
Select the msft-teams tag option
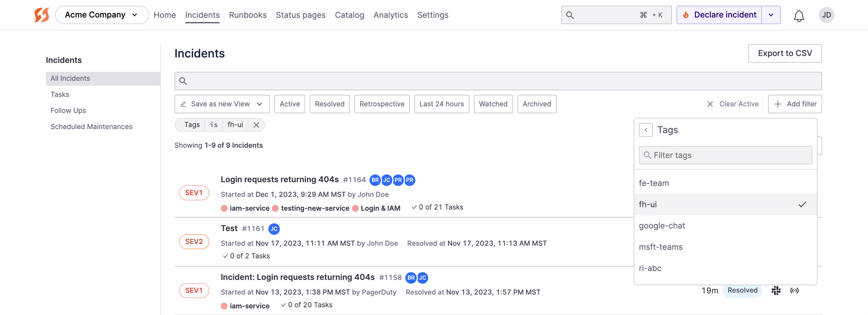(725, 247)
